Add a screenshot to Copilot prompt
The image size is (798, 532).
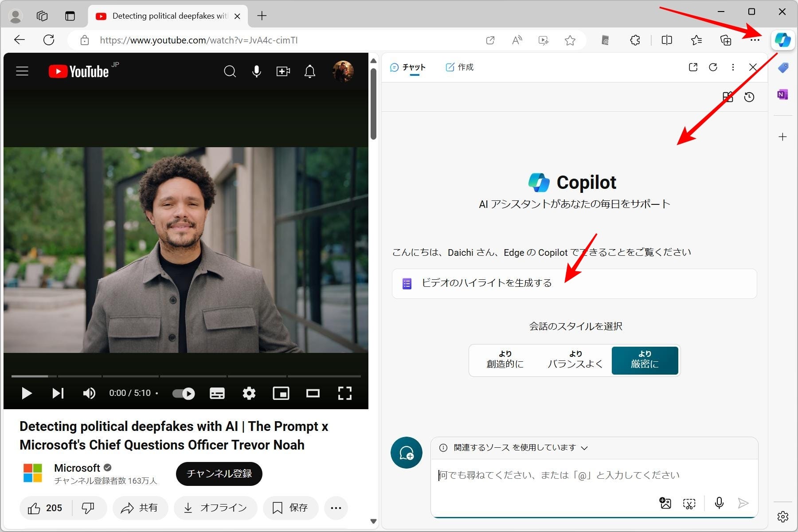point(689,503)
